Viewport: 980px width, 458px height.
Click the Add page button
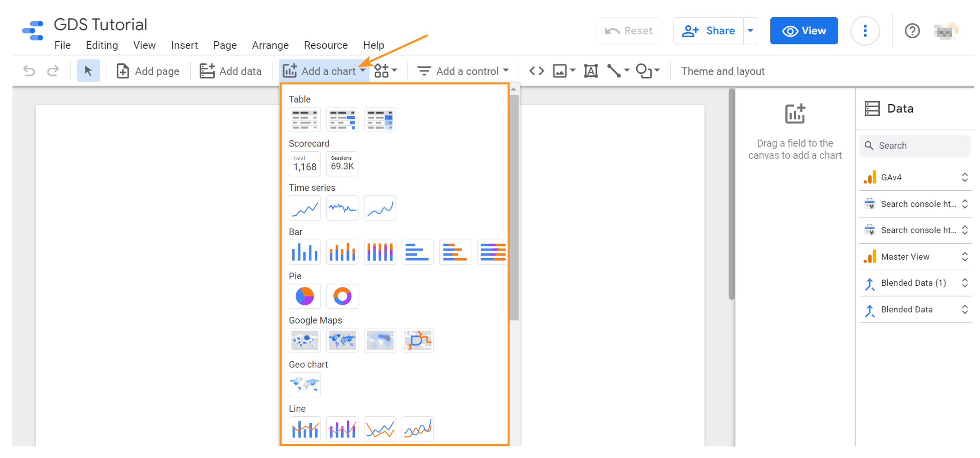tap(148, 71)
